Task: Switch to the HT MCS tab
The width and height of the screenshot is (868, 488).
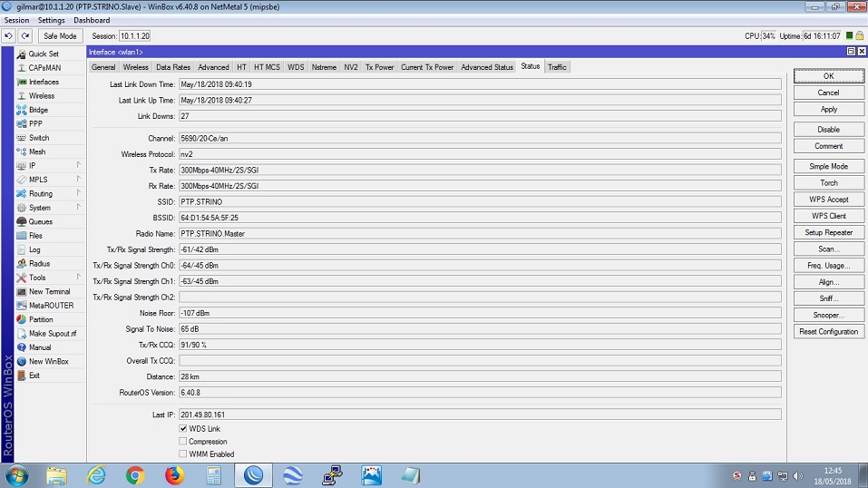Action: point(267,67)
